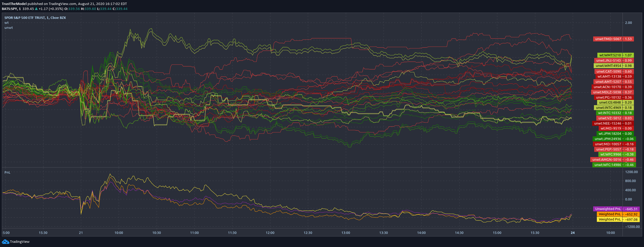Click the unwt:PEP:-5057 price label
Screen dimensions: 644x247
tap(615, 149)
